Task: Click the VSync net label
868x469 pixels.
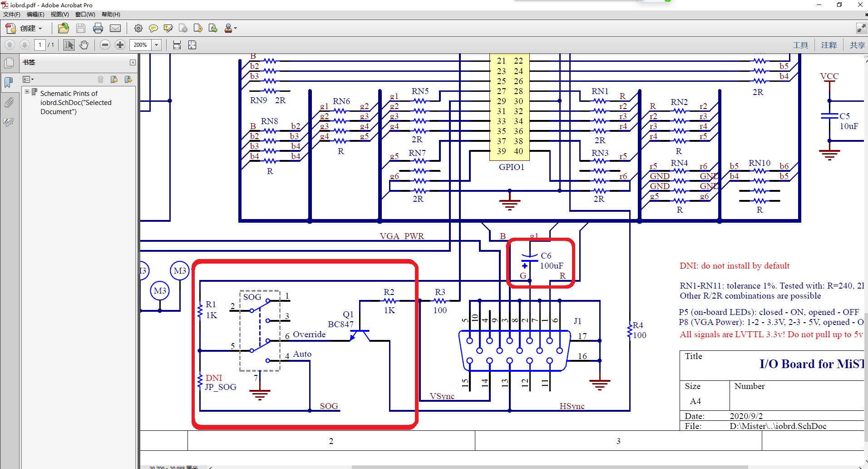Action: [442, 396]
